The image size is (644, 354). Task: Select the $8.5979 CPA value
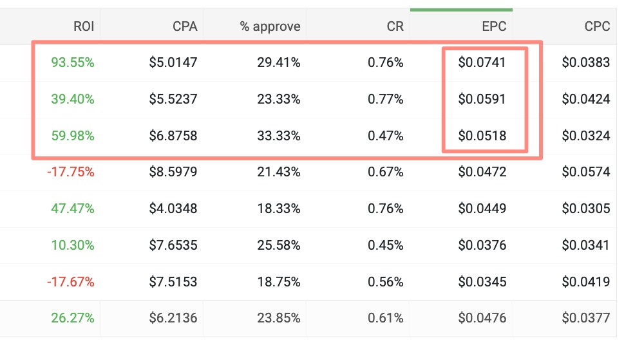(173, 172)
